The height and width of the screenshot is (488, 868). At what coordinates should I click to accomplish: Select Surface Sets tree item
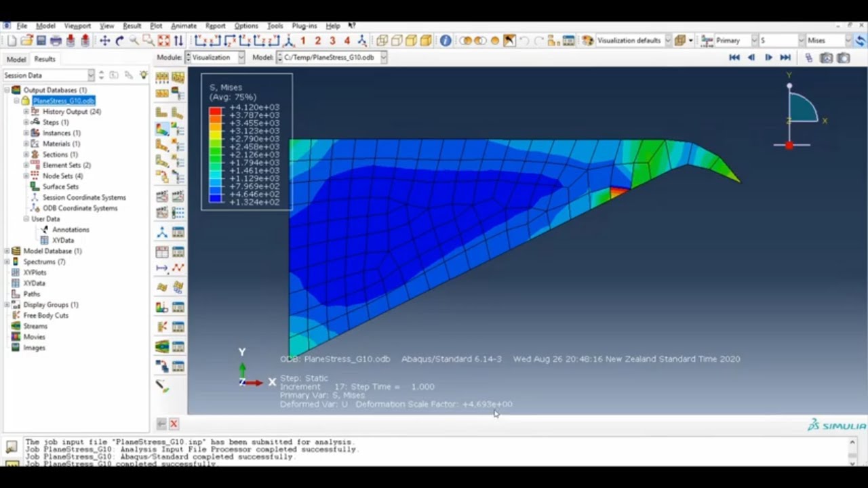pos(60,186)
